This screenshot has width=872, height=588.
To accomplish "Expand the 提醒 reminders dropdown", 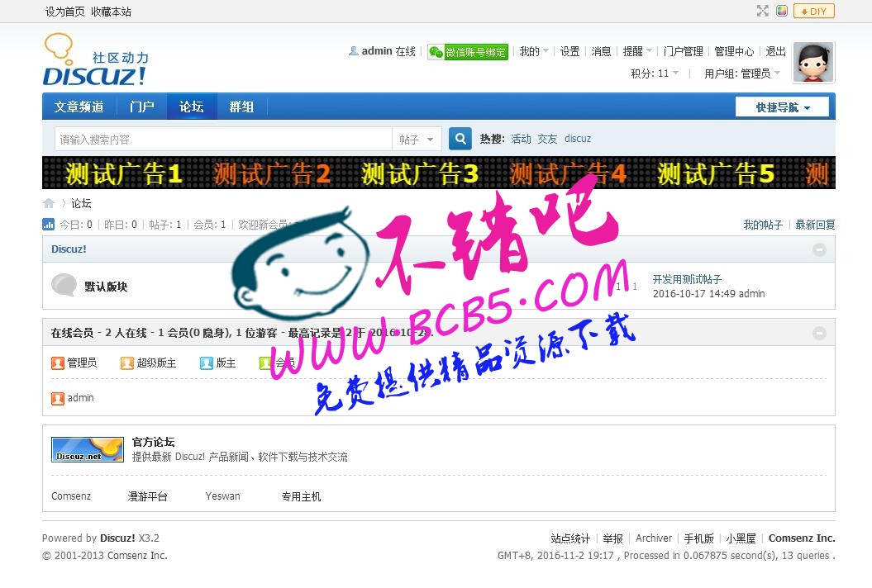I will (x=636, y=52).
